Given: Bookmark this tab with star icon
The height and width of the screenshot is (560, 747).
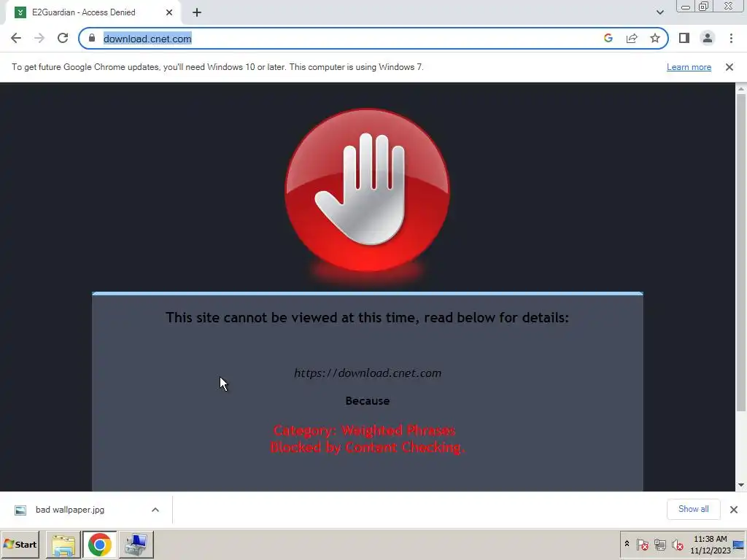Looking at the screenshot, I should pos(655,38).
